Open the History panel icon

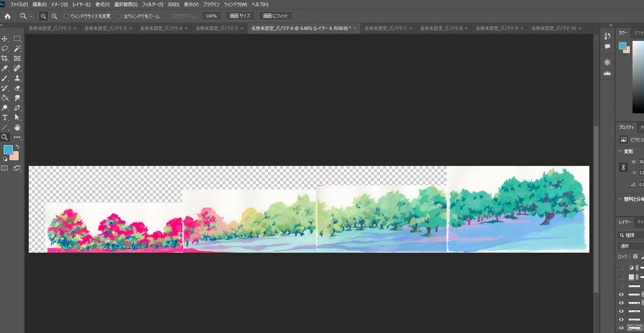[x=607, y=36]
